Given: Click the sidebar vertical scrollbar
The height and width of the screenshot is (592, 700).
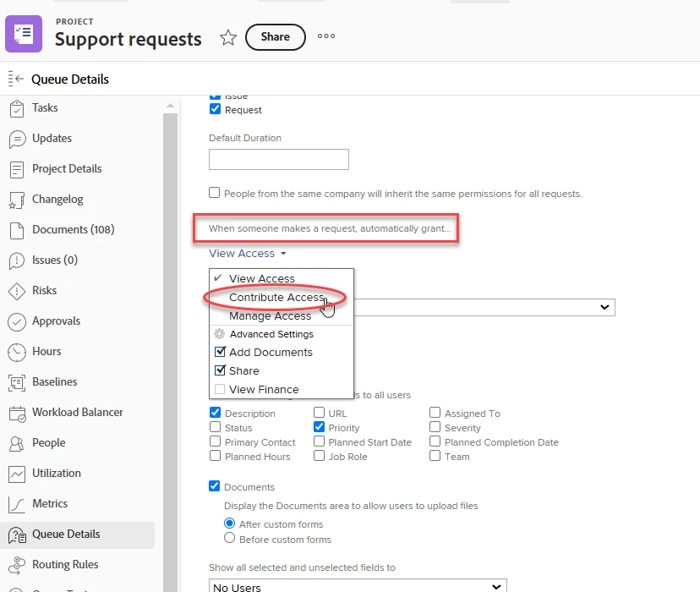Looking at the screenshot, I should pyautogui.click(x=170, y=353).
